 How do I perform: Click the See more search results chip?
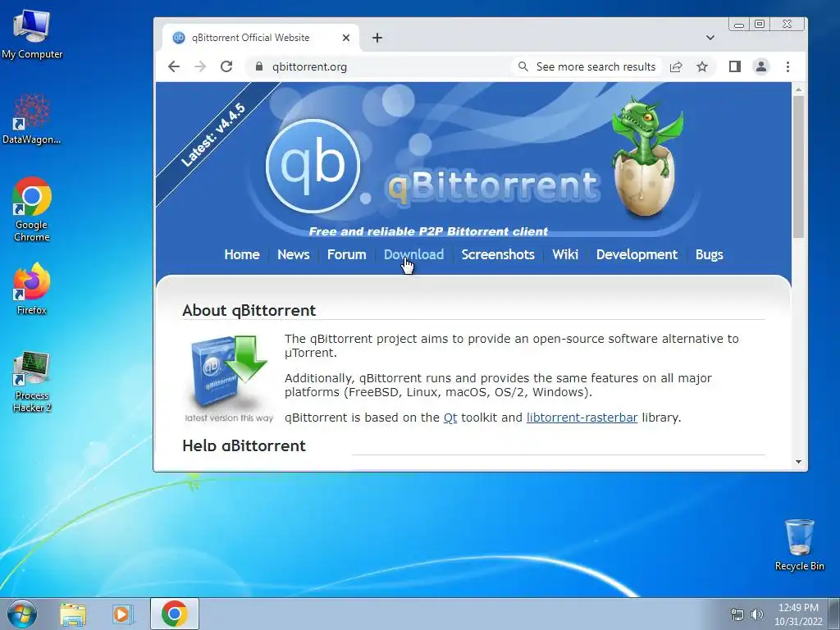pyautogui.click(x=587, y=66)
